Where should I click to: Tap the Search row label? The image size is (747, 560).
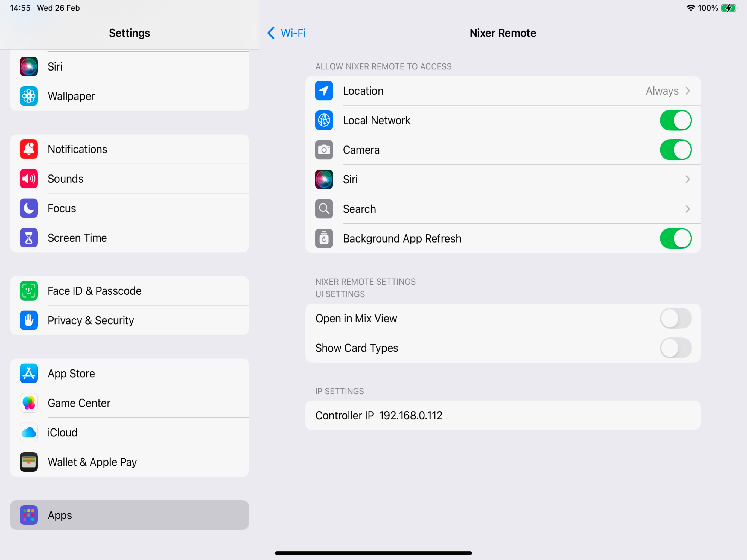(x=359, y=209)
